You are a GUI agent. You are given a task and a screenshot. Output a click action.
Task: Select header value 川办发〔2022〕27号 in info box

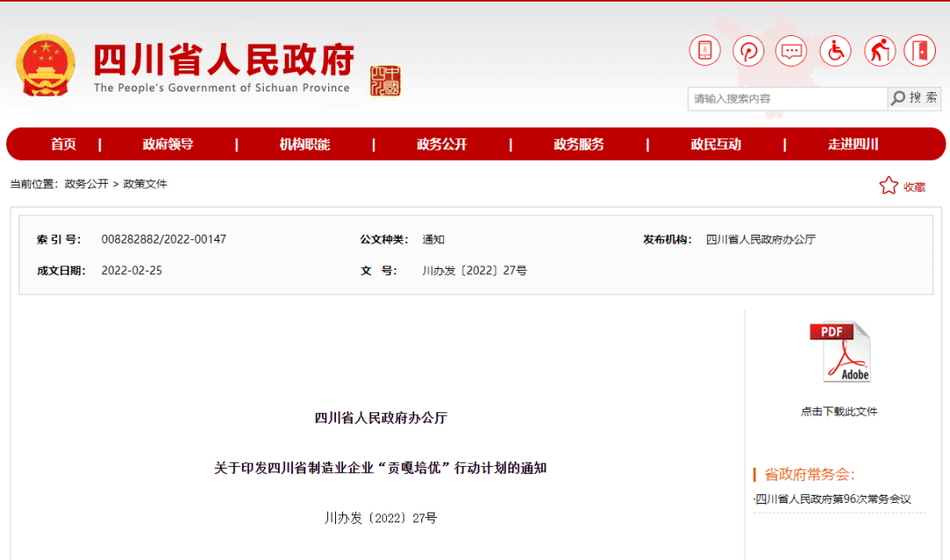[474, 271]
